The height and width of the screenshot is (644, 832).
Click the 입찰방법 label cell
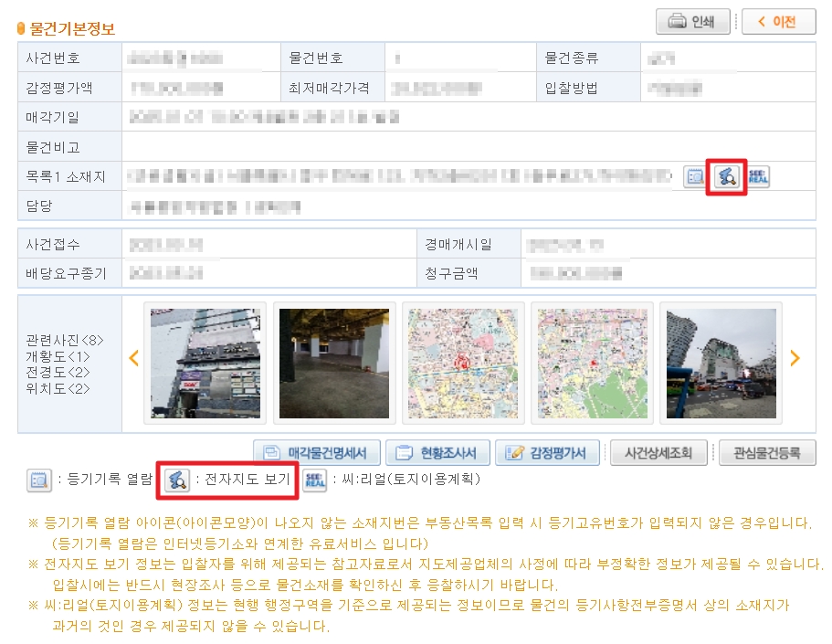click(x=588, y=87)
